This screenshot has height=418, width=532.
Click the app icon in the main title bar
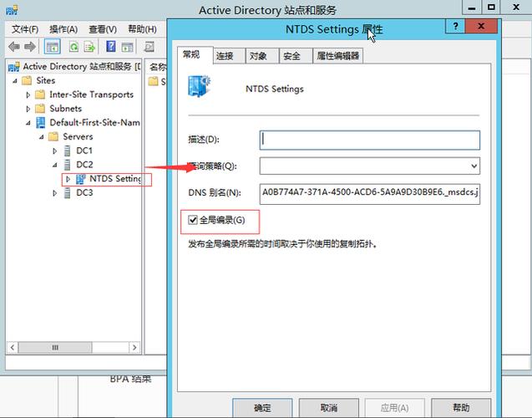(x=13, y=10)
